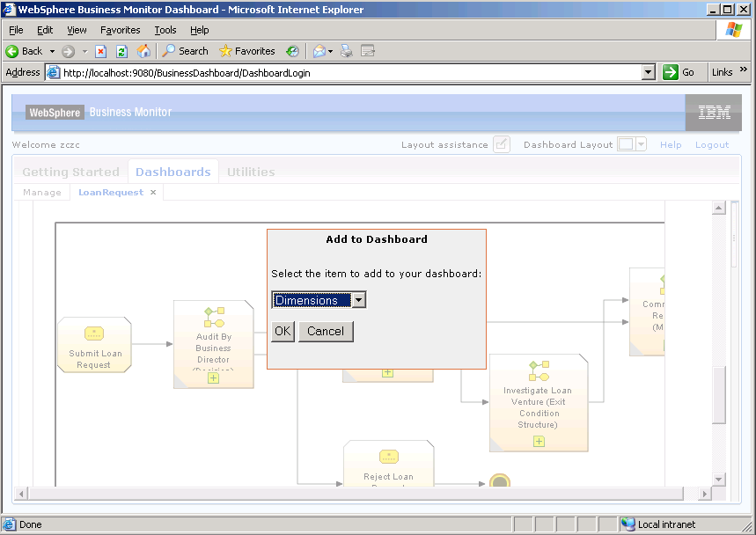Open the Favorites menu
756x535 pixels.
tap(120, 30)
